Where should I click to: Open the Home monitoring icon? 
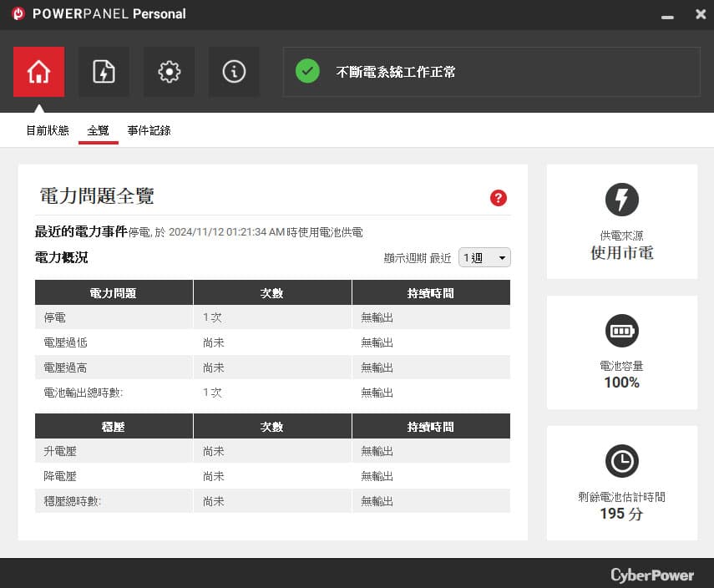tap(38, 72)
